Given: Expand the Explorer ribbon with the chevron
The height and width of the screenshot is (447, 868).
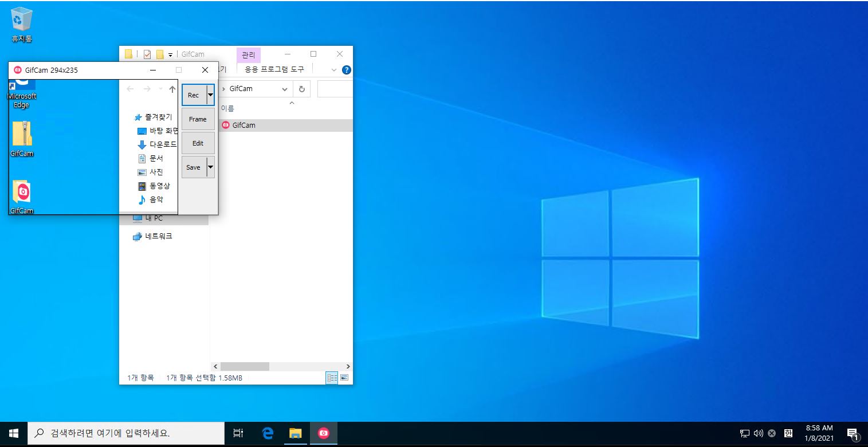Looking at the screenshot, I should point(334,70).
